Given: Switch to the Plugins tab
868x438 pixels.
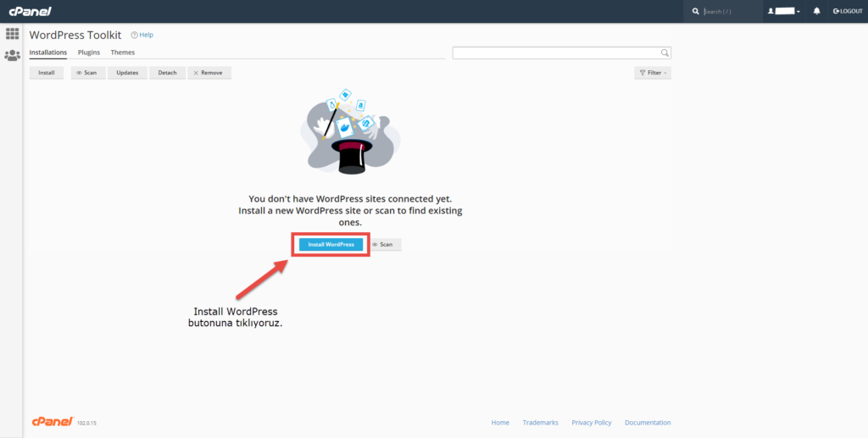Looking at the screenshot, I should click(89, 53).
